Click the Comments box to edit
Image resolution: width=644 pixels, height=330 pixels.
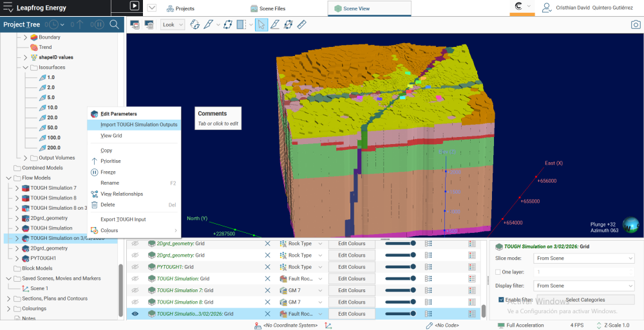218,118
